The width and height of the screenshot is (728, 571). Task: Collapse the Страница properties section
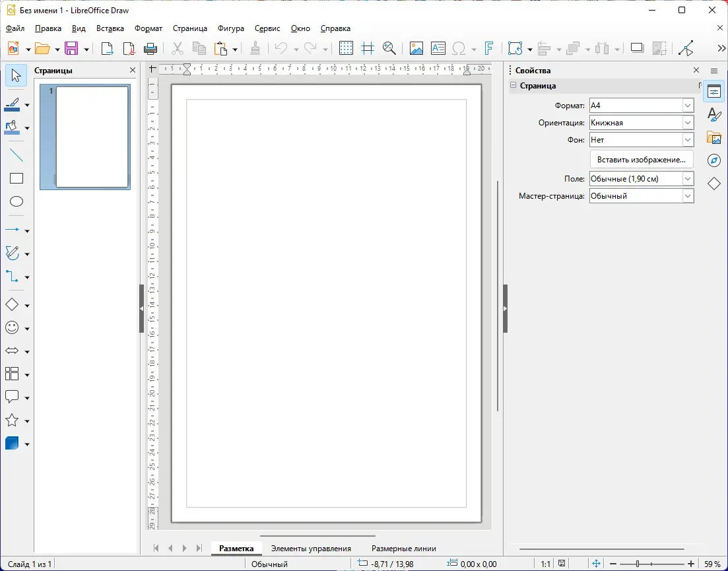pyautogui.click(x=513, y=86)
